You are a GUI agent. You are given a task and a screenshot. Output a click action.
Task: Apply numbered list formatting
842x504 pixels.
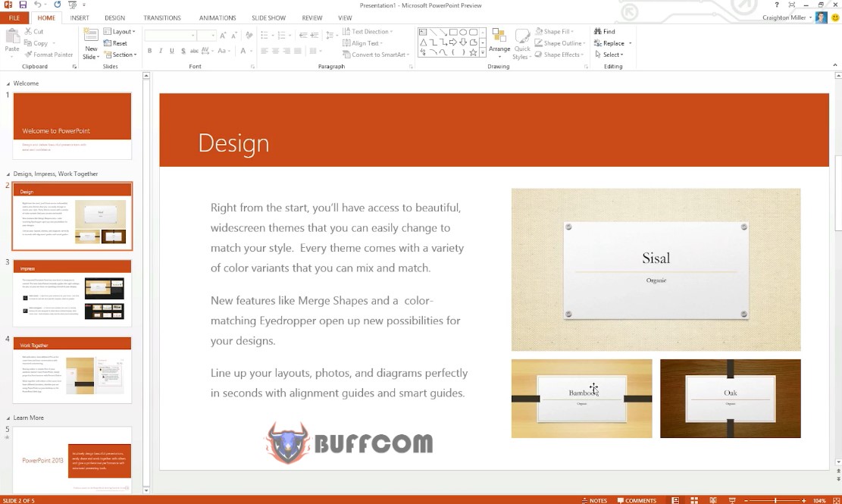tap(282, 36)
